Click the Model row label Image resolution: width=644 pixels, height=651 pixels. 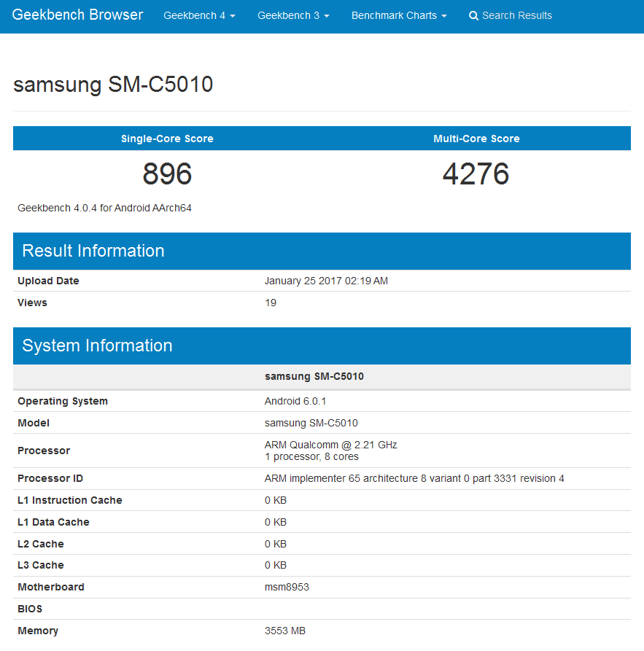point(34,423)
